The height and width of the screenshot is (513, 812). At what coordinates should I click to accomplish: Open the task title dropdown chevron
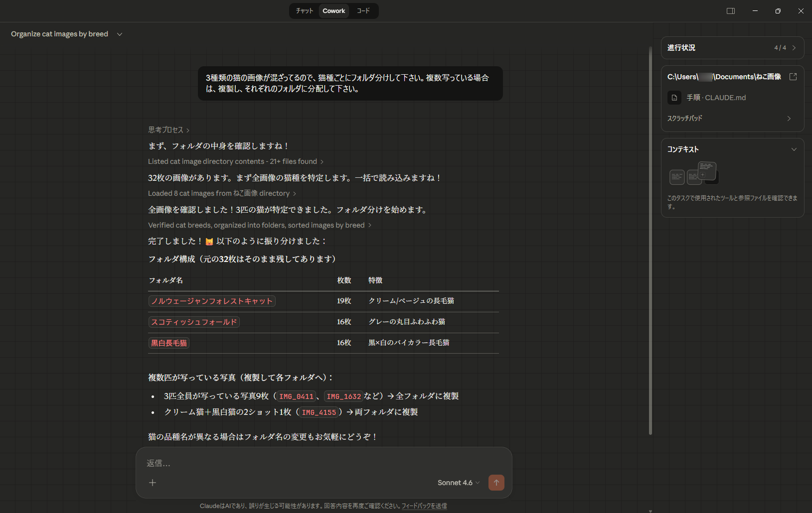(120, 34)
